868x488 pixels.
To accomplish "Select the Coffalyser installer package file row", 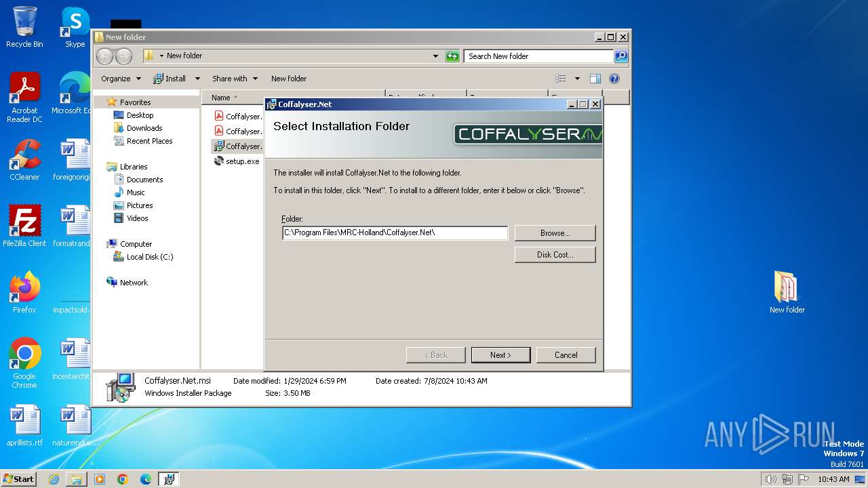I will coord(238,146).
